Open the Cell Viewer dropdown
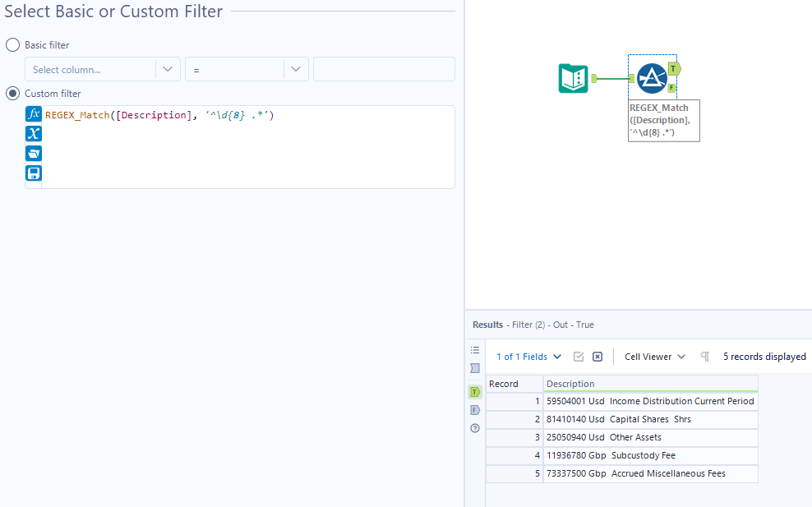The height and width of the screenshot is (507, 812). pyautogui.click(x=654, y=357)
